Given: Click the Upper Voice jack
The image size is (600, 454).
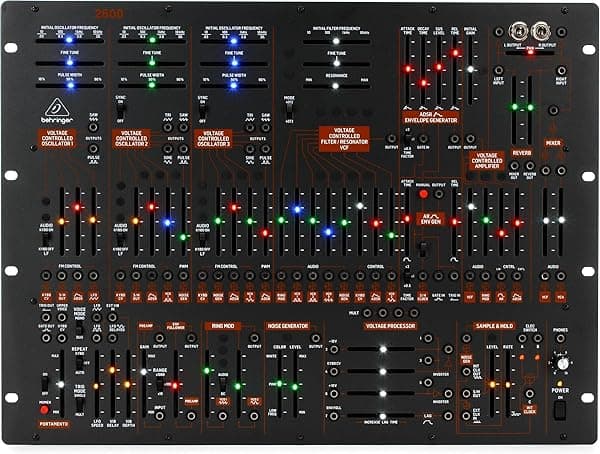Looking at the screenshot, I should (x=62, y=317).
